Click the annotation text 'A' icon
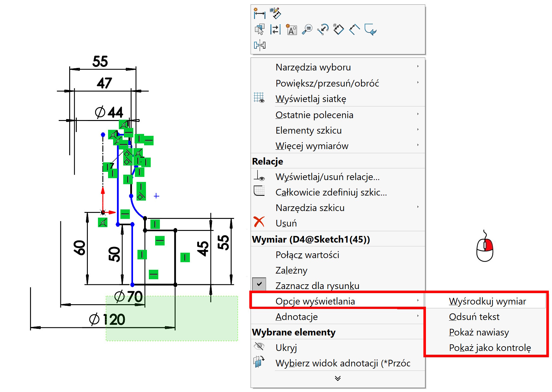 pos(291,30)
